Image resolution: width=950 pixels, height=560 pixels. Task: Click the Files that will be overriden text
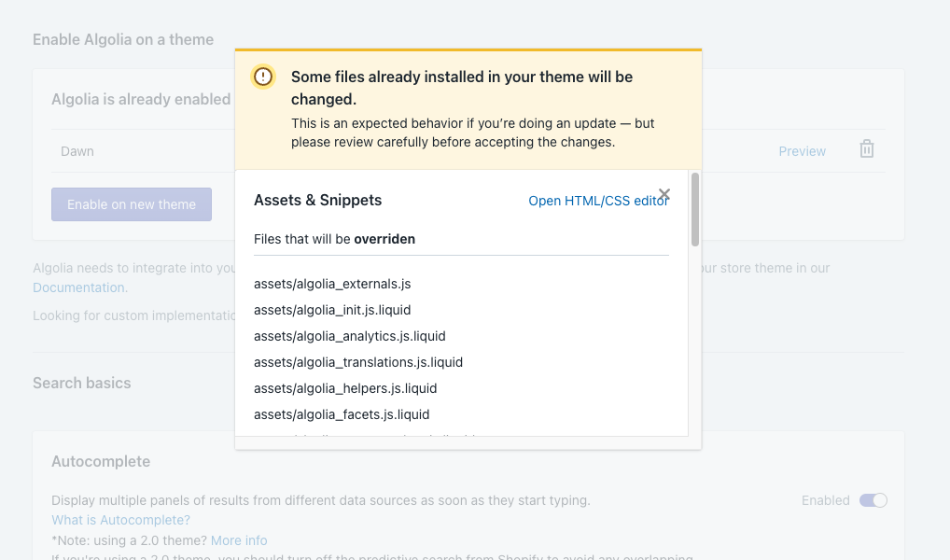coord(334,239)
